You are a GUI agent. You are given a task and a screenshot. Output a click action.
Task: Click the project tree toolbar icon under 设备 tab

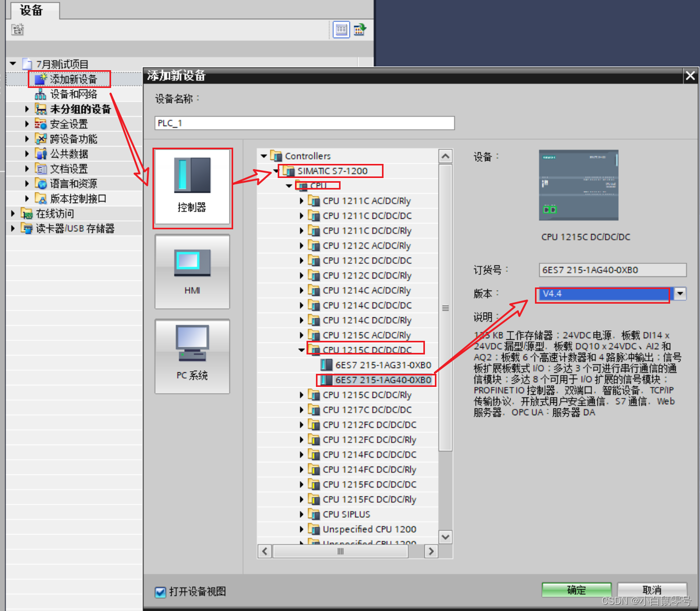coord(18,29)
